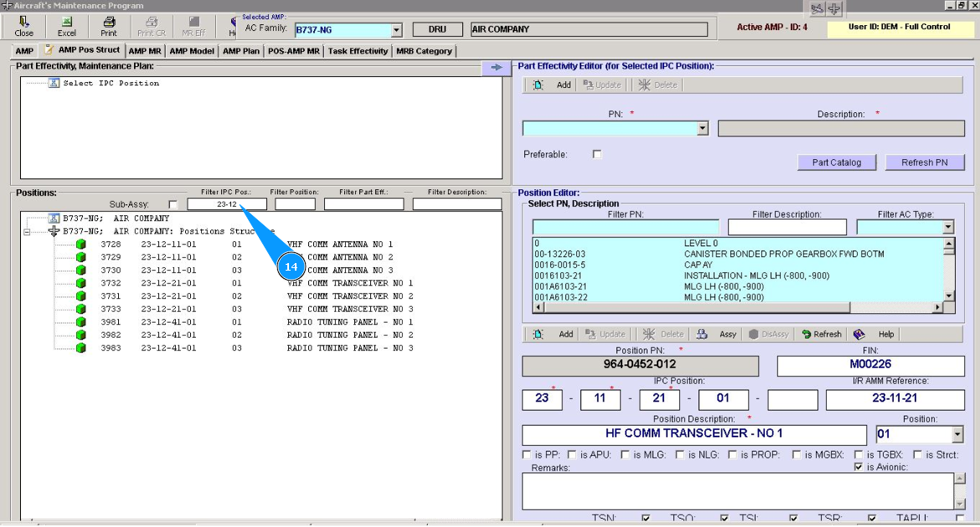Image resolution: width=980 pixels, height=527 pixels.
Task: Open the AC Family dropdown
Action: click(x=396, y=30)
